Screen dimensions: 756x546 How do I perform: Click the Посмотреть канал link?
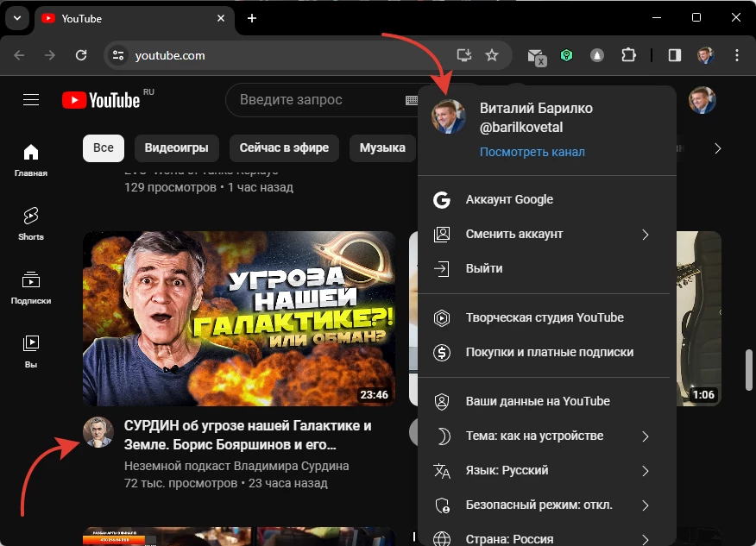pyautogui.click(x=532, y=152)
